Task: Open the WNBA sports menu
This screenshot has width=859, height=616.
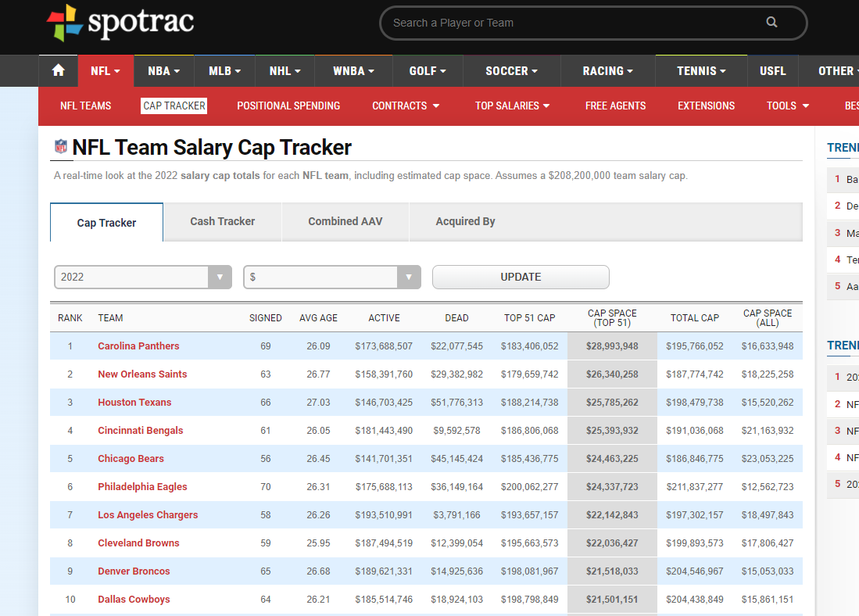Action: (x=353, y=70)
